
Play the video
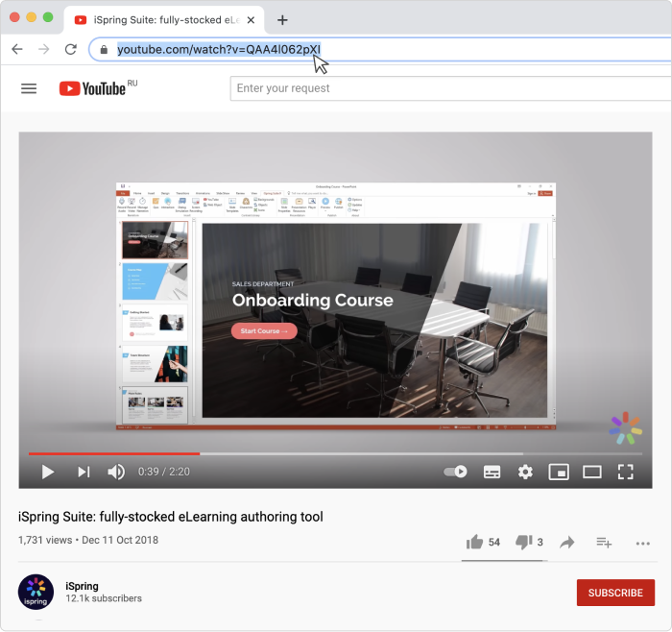(x=48, y=472)
